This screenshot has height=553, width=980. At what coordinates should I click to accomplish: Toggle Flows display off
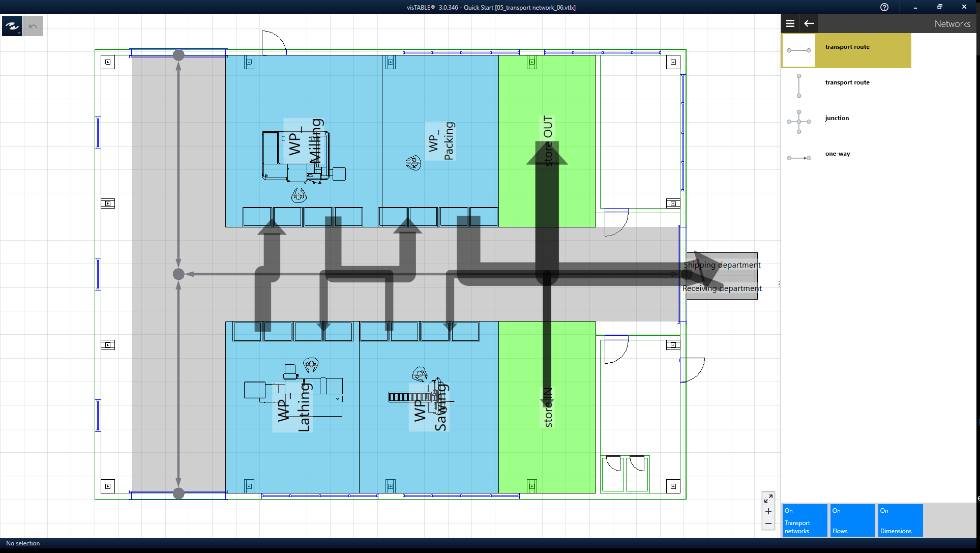click(853, 520)
